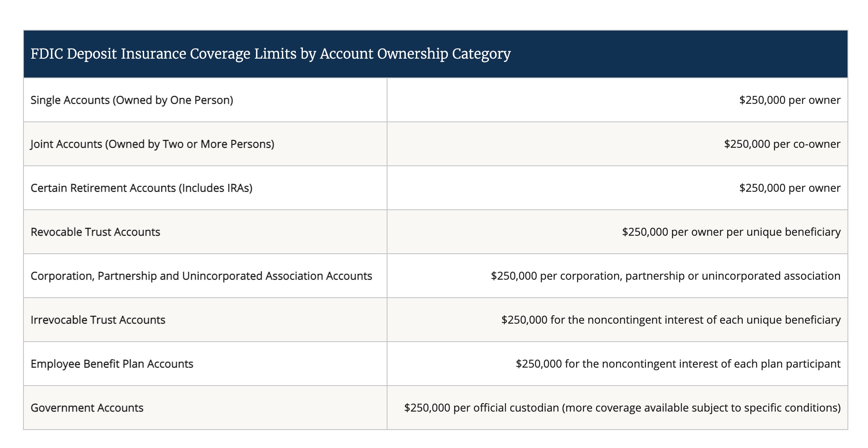868x448 pixels.
Task: Select the $250,000 per co-owner value
Action: pos(782,144)
